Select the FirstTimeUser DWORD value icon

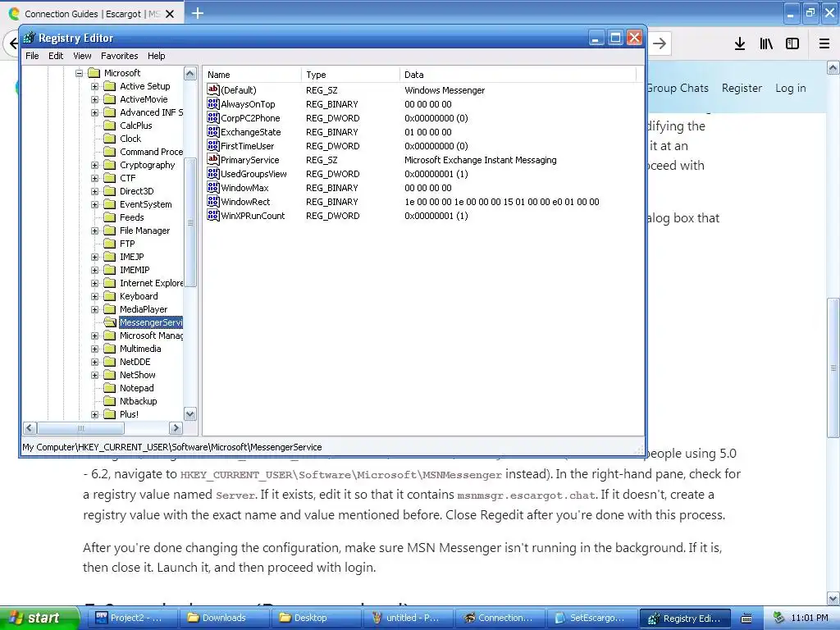coord(213,146)
